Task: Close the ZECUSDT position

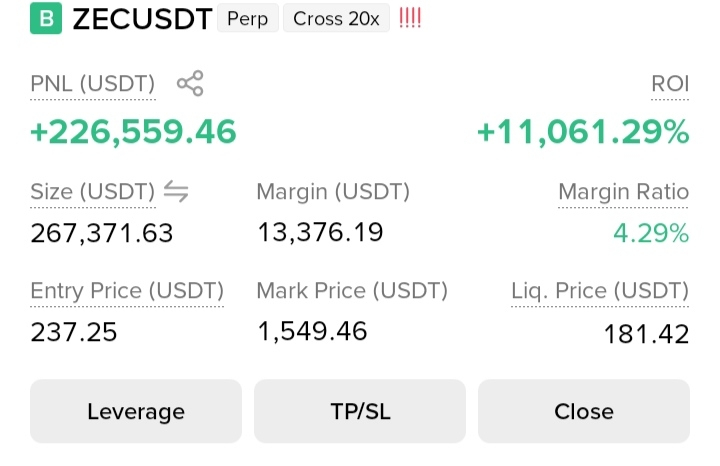Action: tap(584, 411)
